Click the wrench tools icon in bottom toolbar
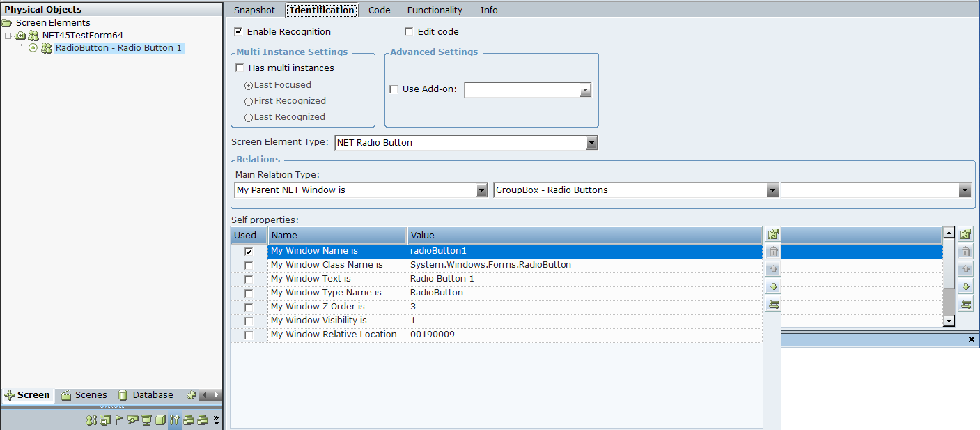The width and height of the screenshot is (980, 430). tap(174, 420)
